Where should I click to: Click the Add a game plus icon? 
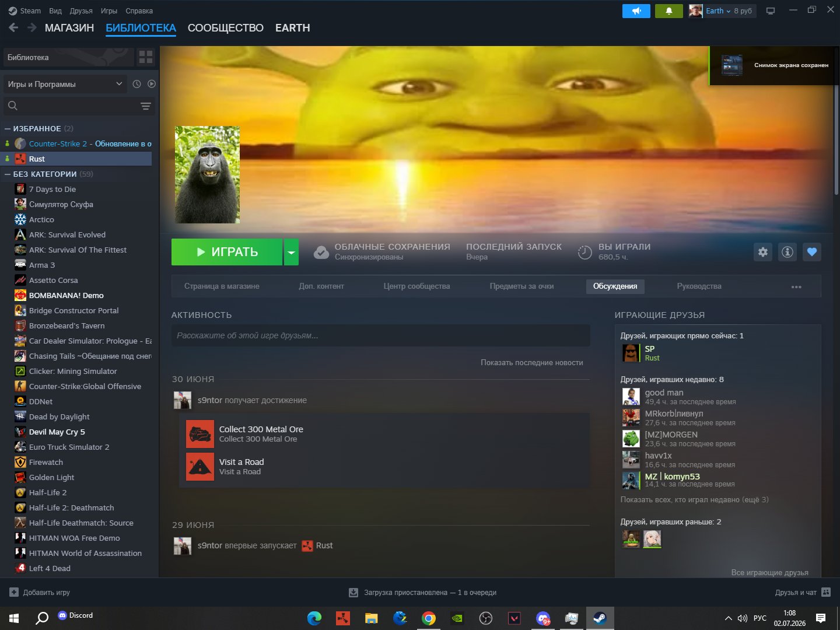click(x=14, y=592)
